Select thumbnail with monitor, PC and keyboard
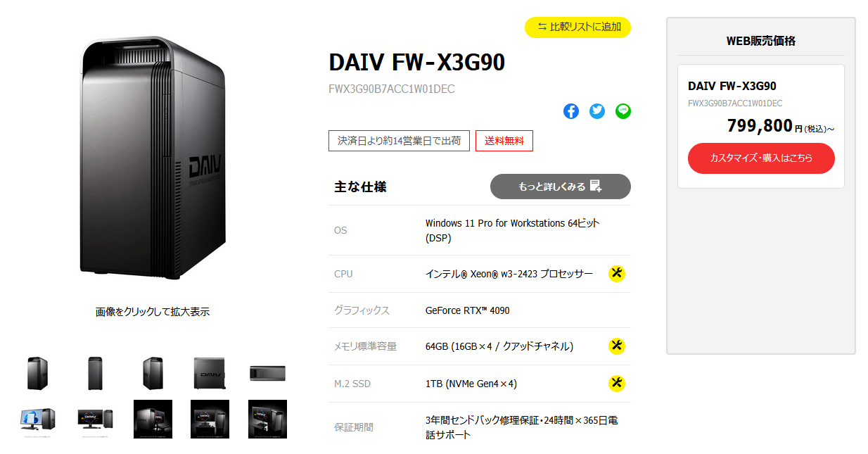 pyautogui.click(x=96, y=420)
